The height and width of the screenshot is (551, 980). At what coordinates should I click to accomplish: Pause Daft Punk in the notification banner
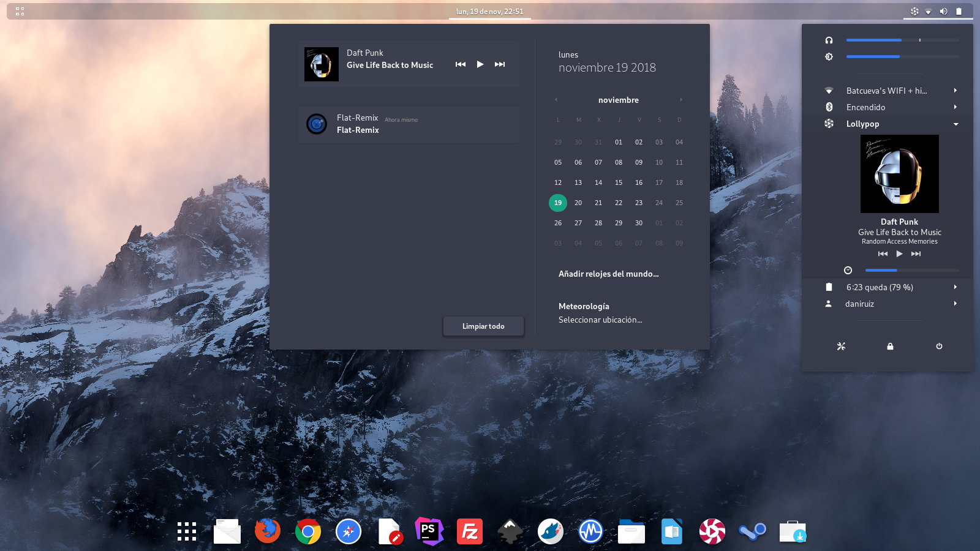480,64
